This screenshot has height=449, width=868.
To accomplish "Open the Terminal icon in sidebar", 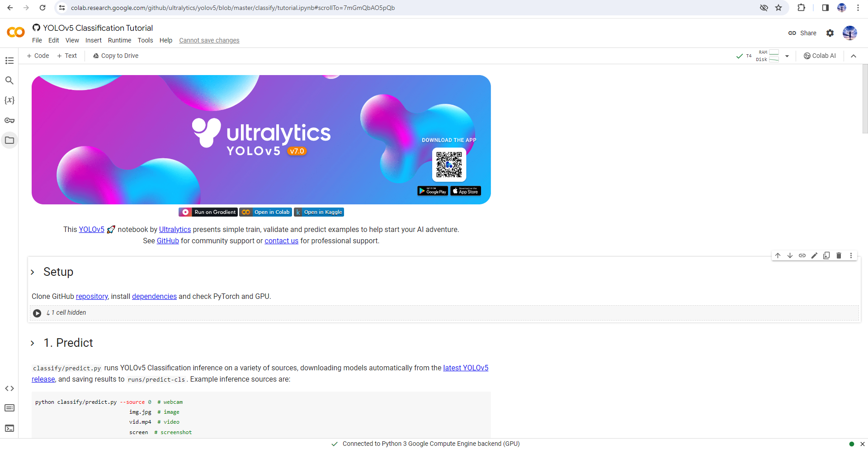I will tap(9, 428).
